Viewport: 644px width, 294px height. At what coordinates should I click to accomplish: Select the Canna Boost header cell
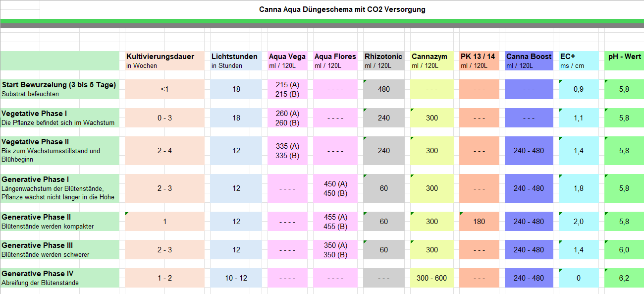[529, 60]
